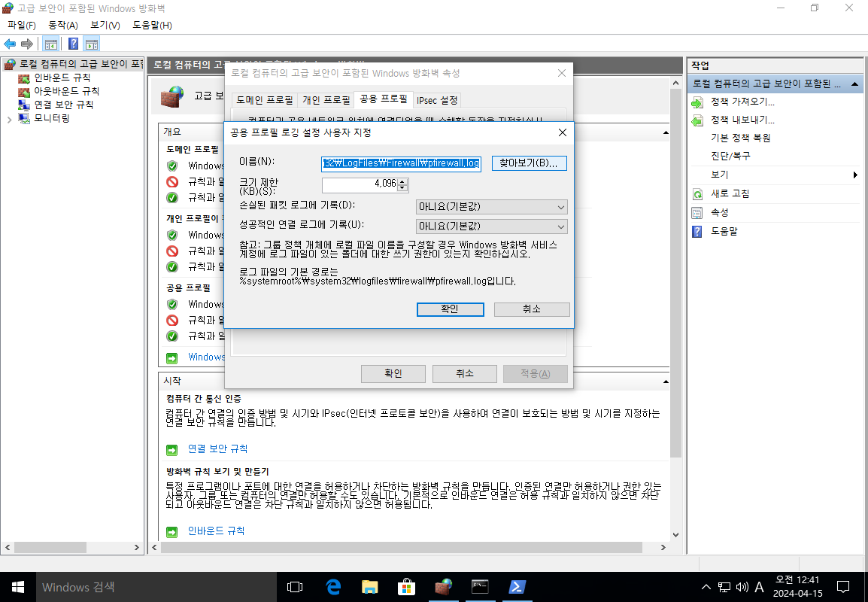
Task: Expand the 모니터링 tree node arrow
Action: coord(10,119)
